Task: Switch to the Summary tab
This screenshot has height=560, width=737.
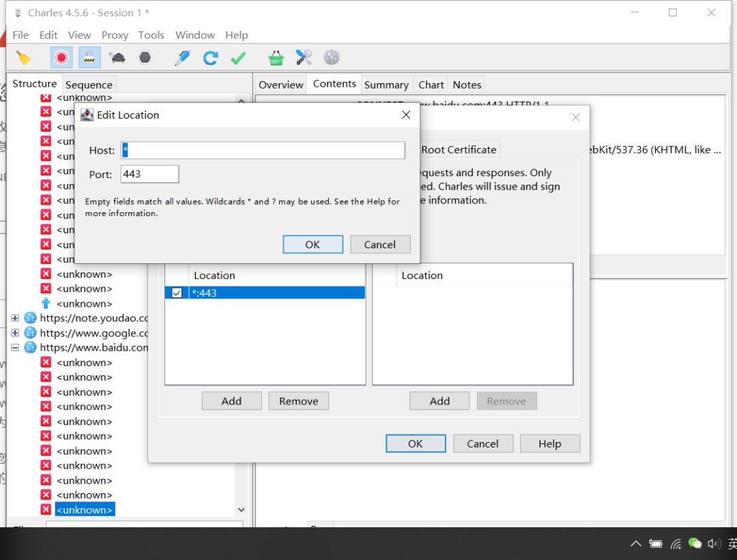Action: [386, 85]
